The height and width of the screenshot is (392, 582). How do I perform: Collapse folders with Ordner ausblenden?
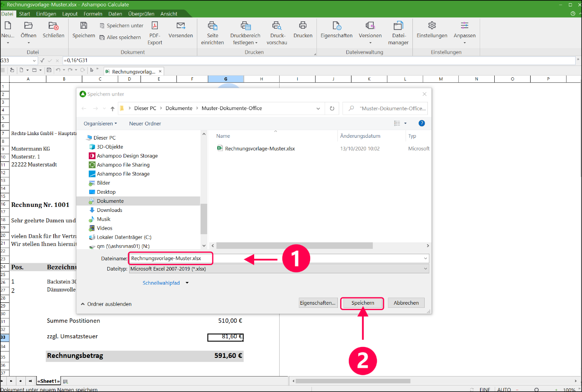[106, 304]
